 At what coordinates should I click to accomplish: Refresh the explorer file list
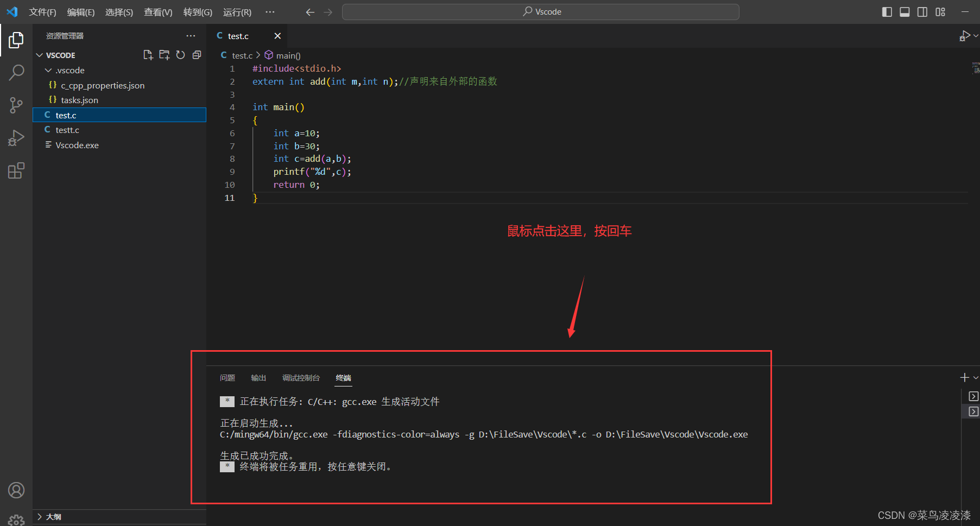180,55
